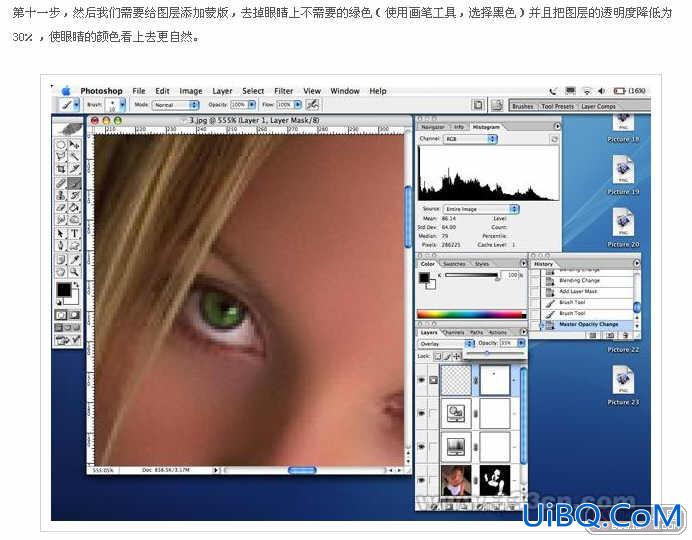Image resolution: width=692 pixels, height=540 pixels.
Task: Toggle visibility of bottom photo layer
Action: 421,480
